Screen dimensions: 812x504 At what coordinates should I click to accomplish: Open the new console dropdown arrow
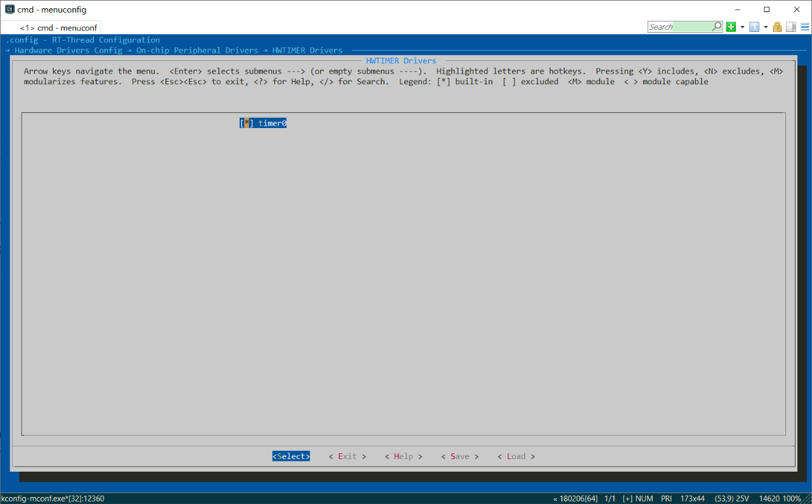coord(742,27)
